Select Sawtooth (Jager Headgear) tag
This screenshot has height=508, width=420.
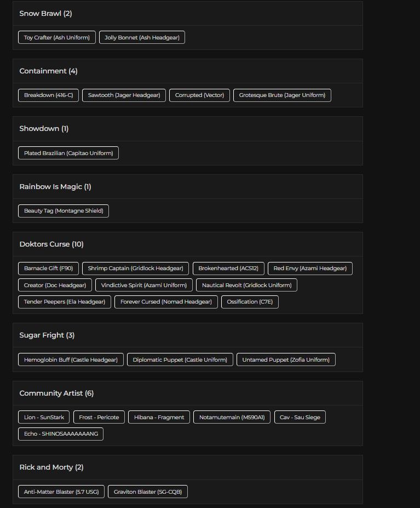click(124, 95)
